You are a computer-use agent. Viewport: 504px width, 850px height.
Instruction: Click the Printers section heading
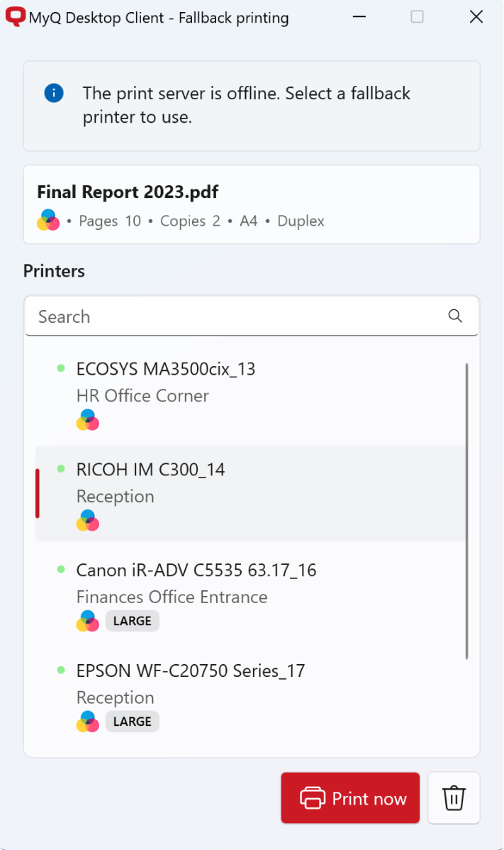[x=53, y=270]
